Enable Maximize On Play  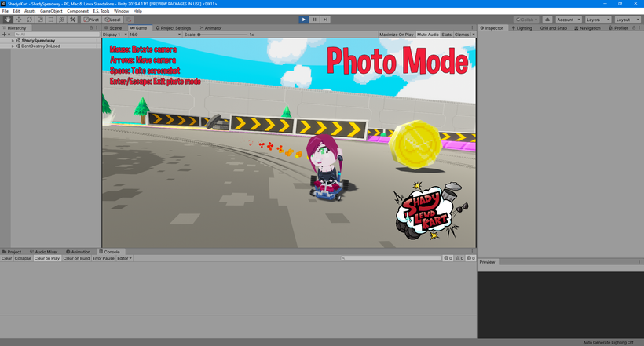click(397, 35)
